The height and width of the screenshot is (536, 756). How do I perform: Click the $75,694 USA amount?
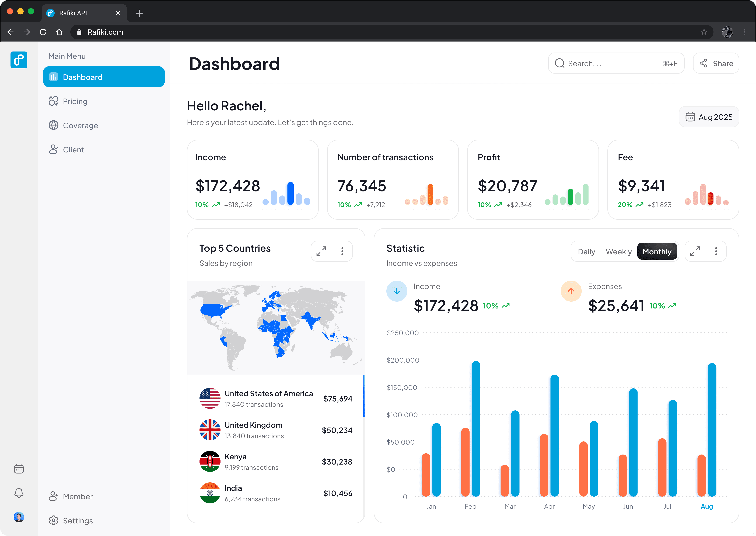pyautogui.click(x=338, y=399)
